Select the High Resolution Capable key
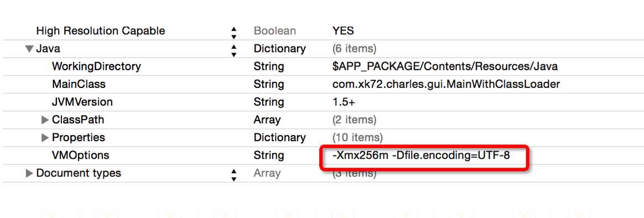This screenshot has height=218, width=644. [100, 31]
